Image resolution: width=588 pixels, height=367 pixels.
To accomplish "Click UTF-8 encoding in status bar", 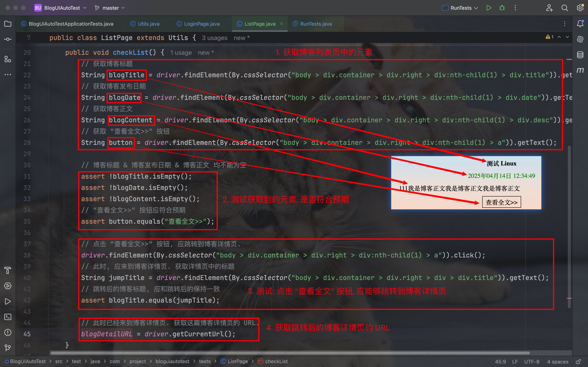I will [531, 361].
